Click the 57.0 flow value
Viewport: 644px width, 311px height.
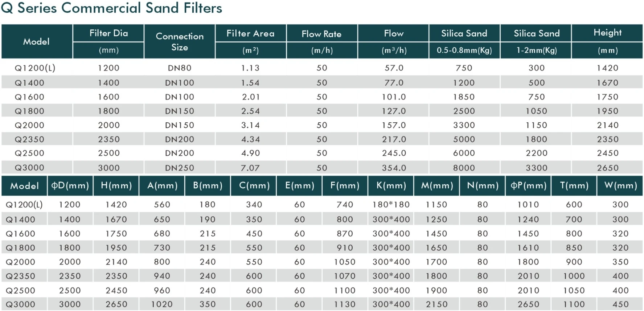pyautogui.click(x=394, y=68)
